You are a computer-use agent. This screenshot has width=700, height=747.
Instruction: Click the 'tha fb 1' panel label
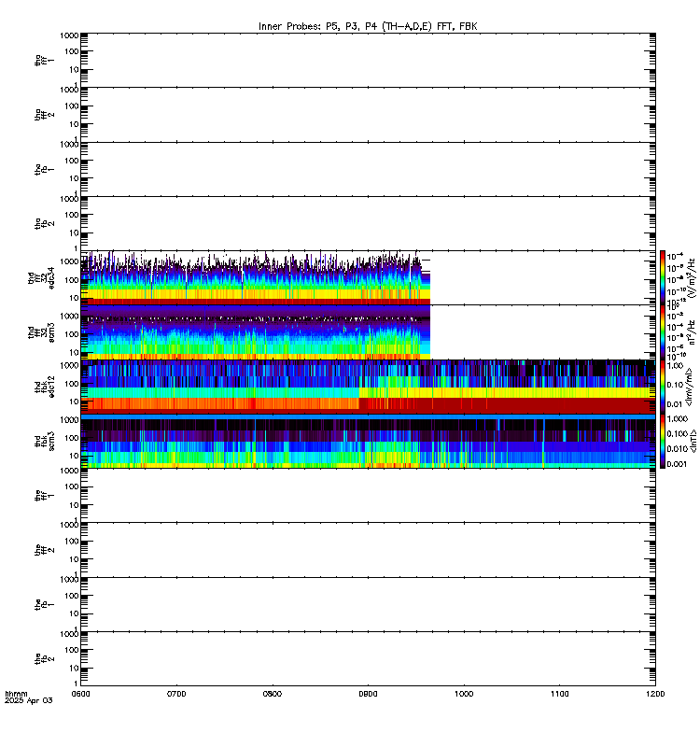coord(44,169)
